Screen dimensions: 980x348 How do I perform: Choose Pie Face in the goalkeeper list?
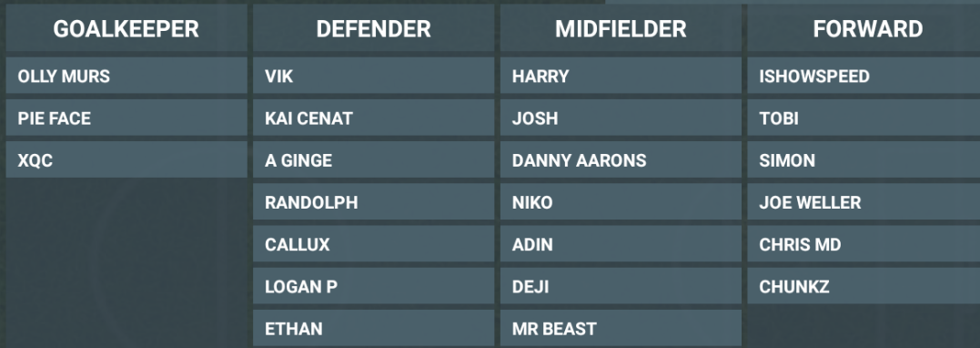[126, 118]
